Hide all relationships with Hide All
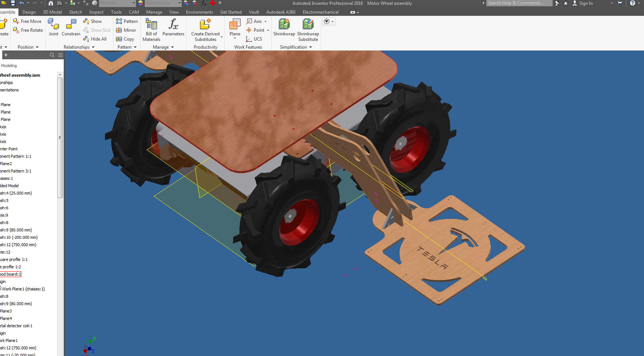Screen dimensions: 644x356 [95, 39]
